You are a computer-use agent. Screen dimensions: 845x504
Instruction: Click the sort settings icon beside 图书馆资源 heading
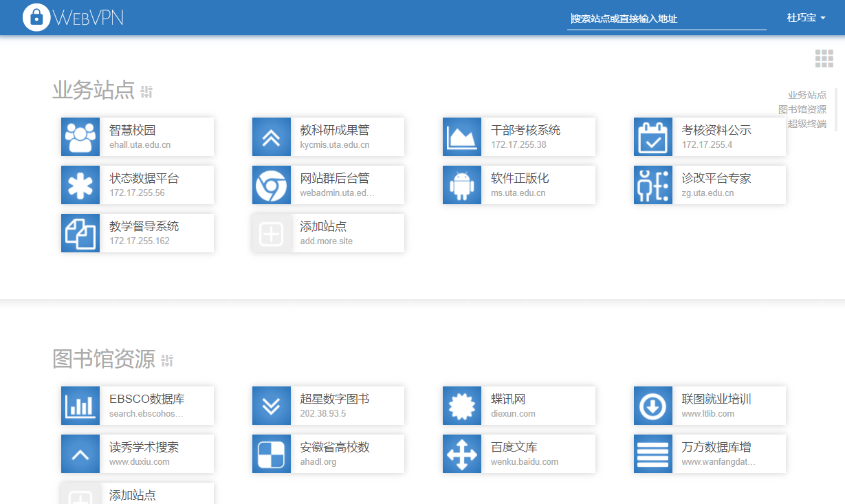tap(167, 360)
